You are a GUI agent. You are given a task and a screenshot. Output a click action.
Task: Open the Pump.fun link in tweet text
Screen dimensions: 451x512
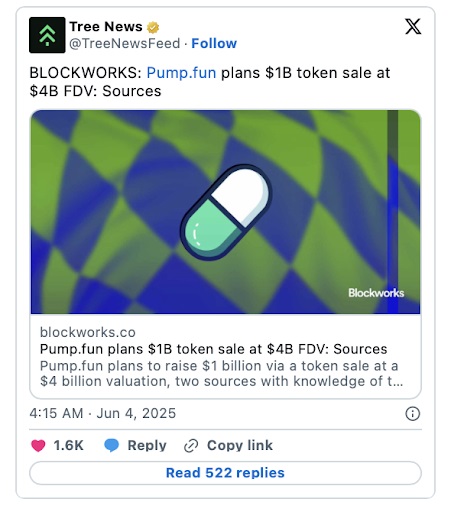[181, 73]
